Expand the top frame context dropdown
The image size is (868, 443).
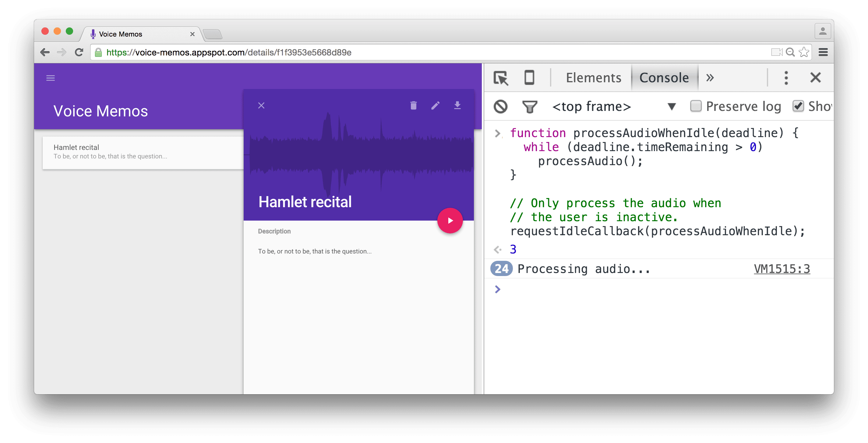tap(673, 107)
